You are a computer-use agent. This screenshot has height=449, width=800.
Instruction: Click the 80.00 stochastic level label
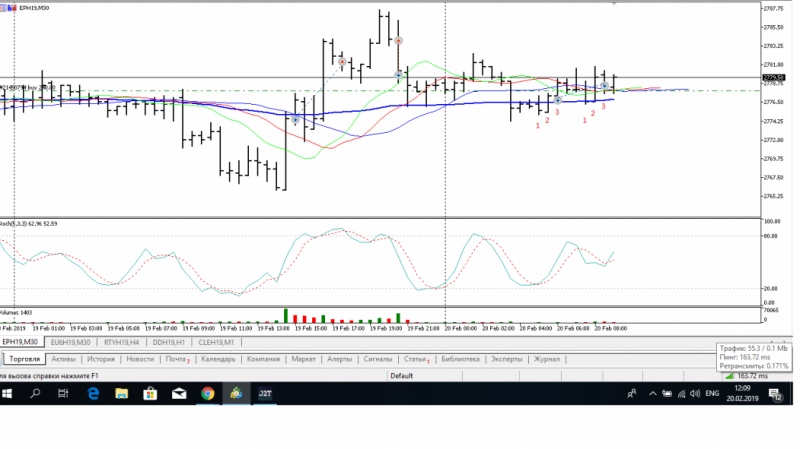(x=770, y=236)
